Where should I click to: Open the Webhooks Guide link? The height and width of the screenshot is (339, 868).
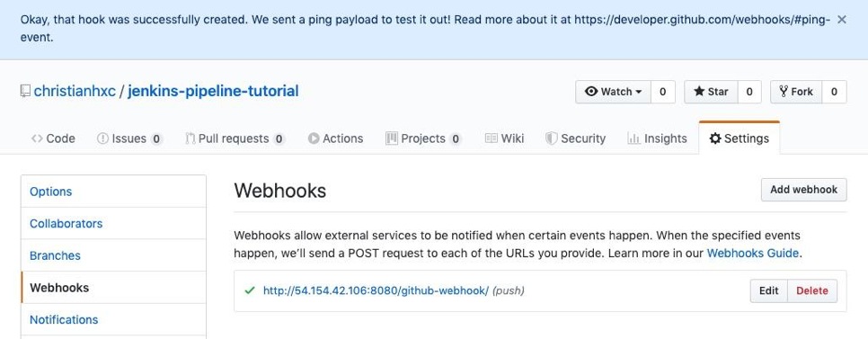coord(753,254)
